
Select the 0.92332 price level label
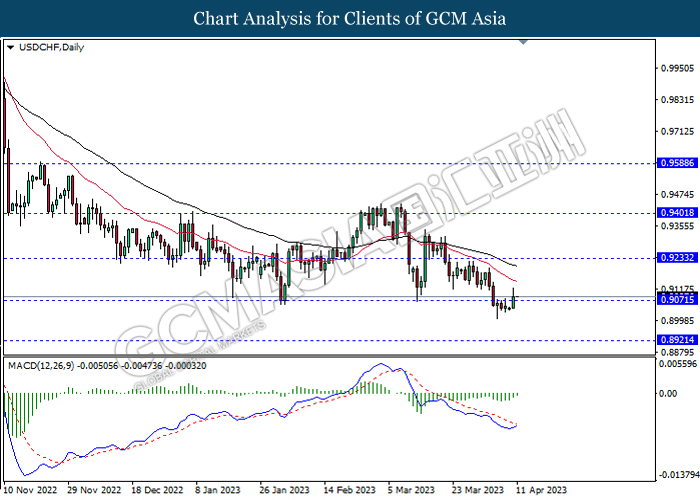pos(677,258)
